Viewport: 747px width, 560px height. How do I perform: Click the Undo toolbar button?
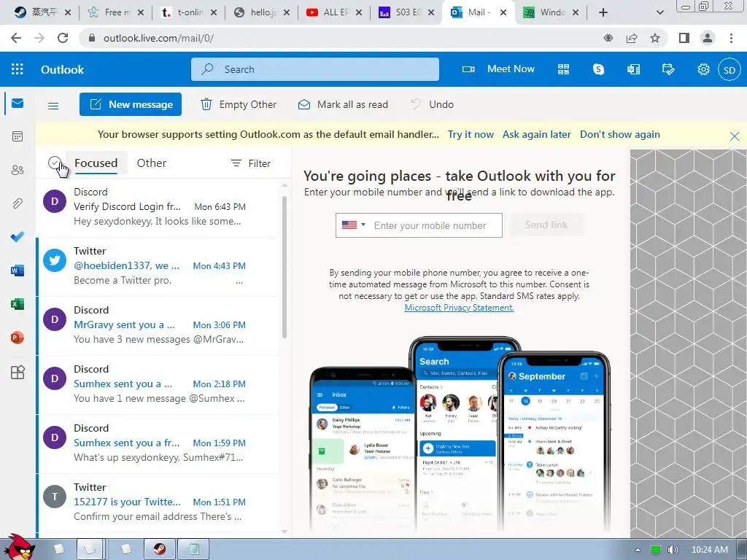click(x=433, y=104)
